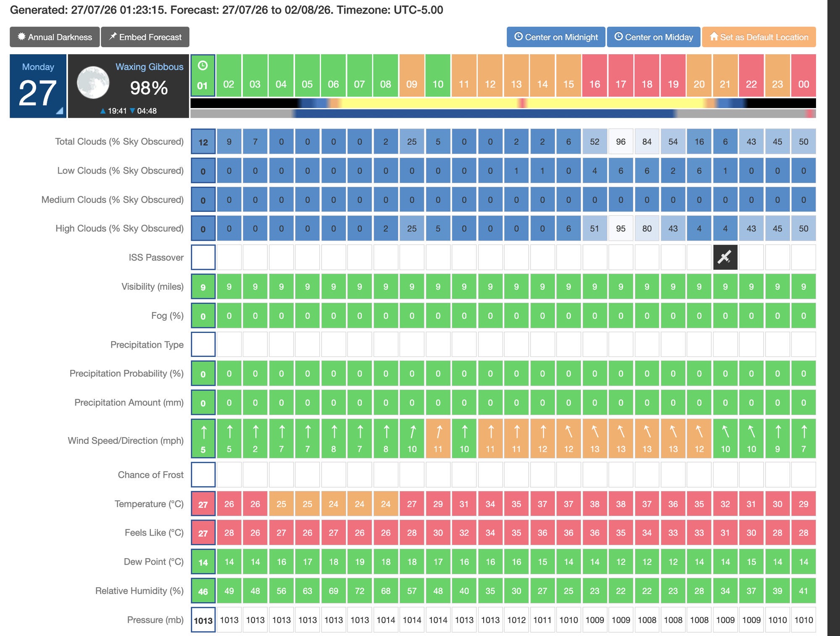
Task: Click the 38 temperature cell at hour 16
Action: click(595, 504)
